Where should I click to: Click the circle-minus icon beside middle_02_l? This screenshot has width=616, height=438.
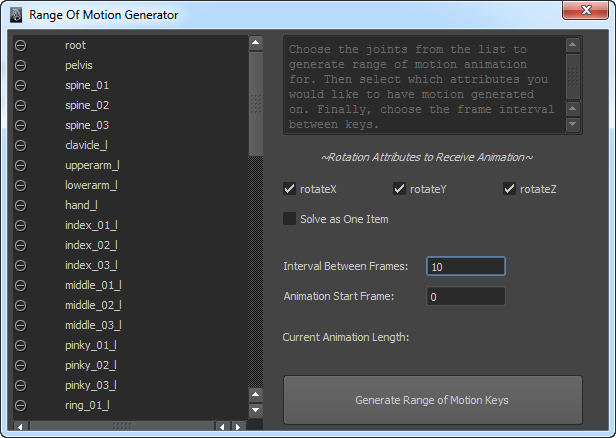(x=20, y=306)
